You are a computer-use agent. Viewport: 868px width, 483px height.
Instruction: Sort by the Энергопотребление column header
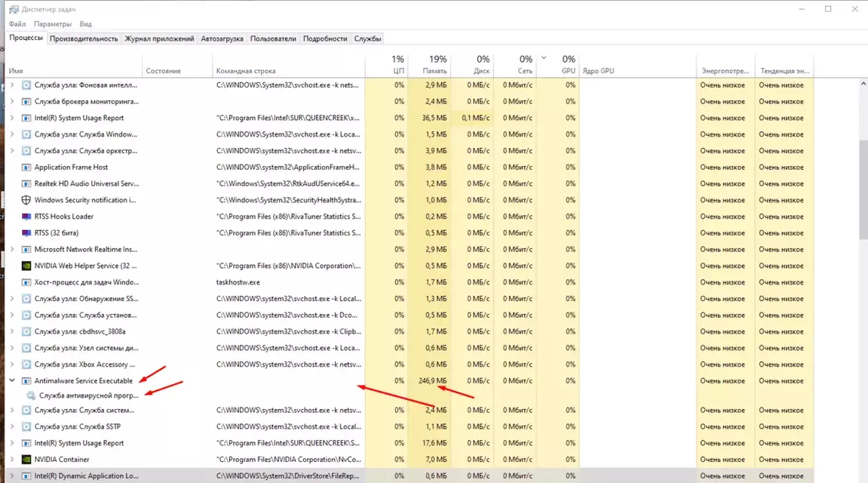(x=725, y=66)
